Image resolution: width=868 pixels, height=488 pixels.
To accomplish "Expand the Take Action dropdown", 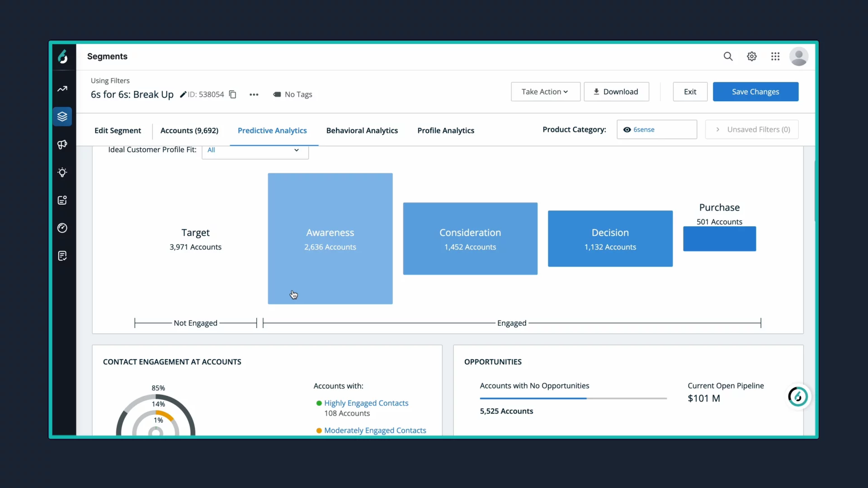I will coord(545,92).
